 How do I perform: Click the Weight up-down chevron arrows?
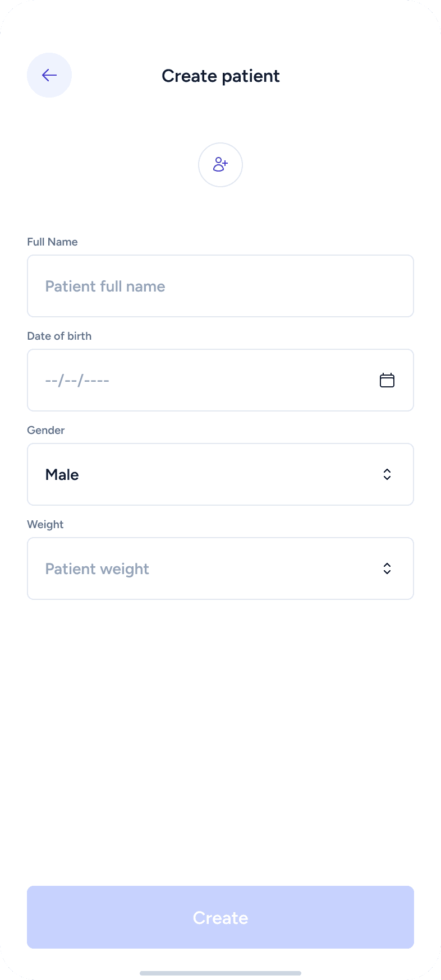[x=387, y=568]
